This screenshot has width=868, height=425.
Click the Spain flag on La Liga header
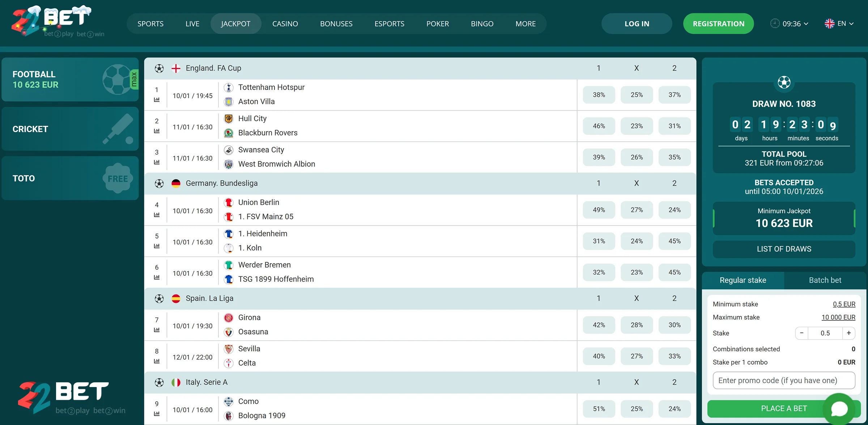pos(176,298)
